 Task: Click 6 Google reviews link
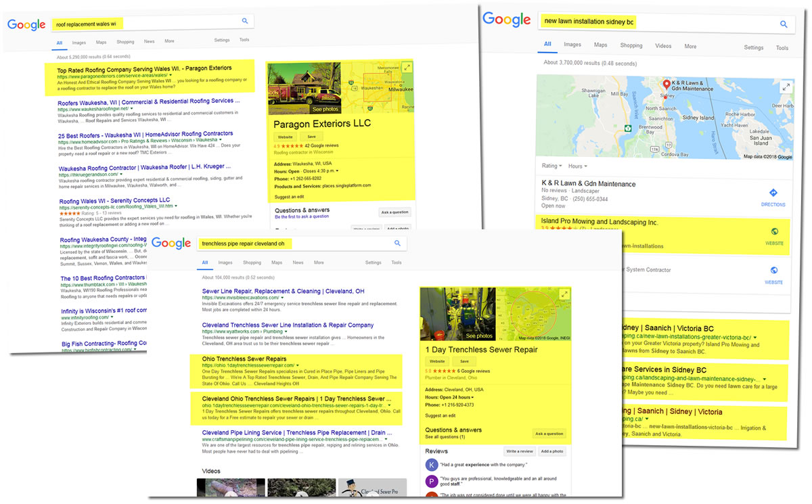473,371
